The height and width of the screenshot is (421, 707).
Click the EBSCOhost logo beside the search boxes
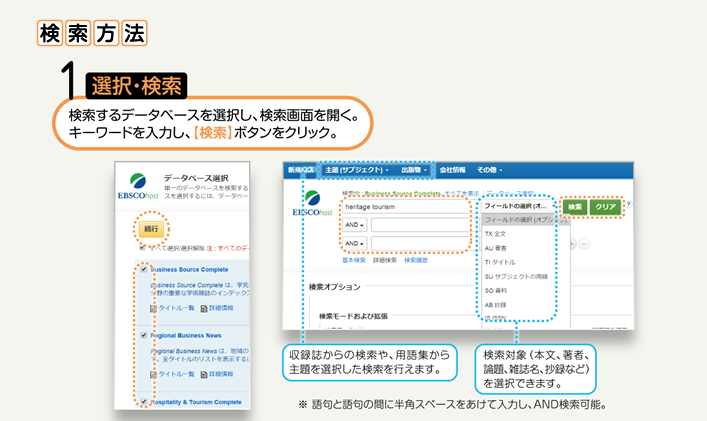[x=312, y=204]
